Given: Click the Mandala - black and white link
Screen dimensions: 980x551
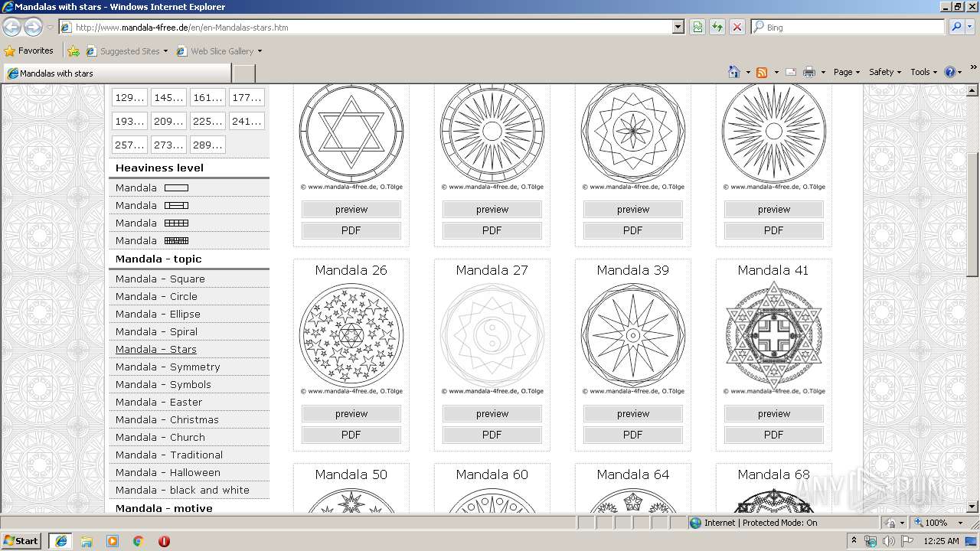Looking at the screenshot, I should pos(182,490).
